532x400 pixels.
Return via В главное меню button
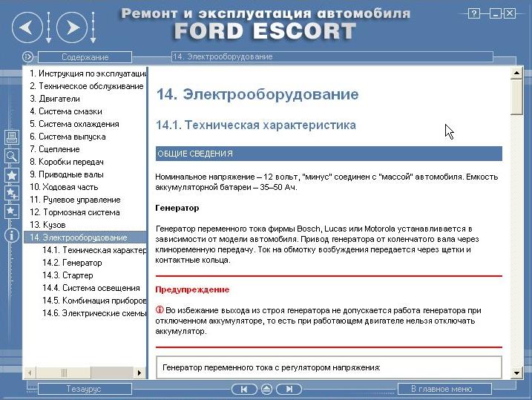point(444,389)
